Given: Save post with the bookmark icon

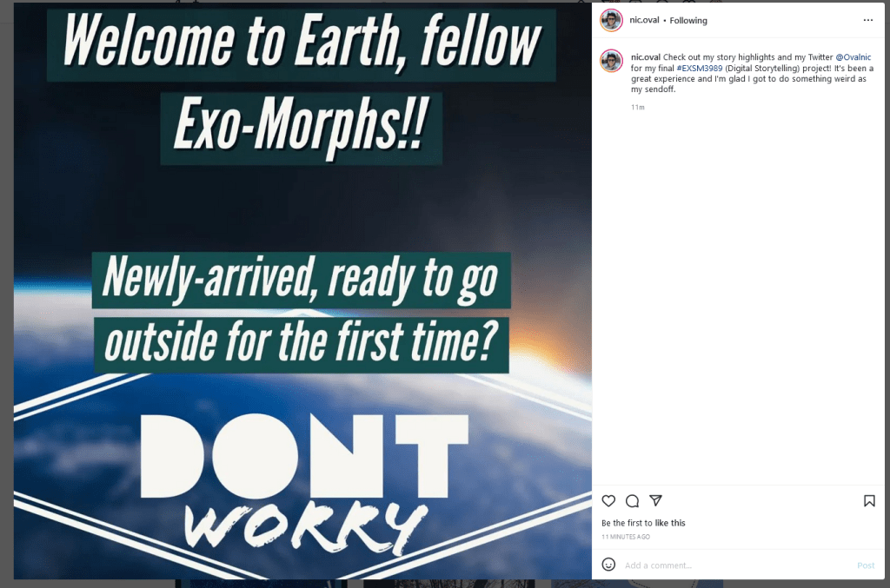Looking at the screenshot, I should coord(869,500).
